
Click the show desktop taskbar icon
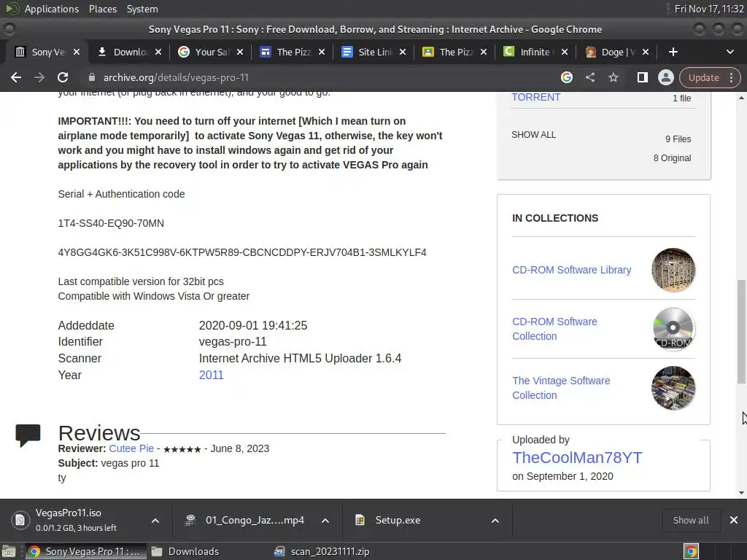9,551
